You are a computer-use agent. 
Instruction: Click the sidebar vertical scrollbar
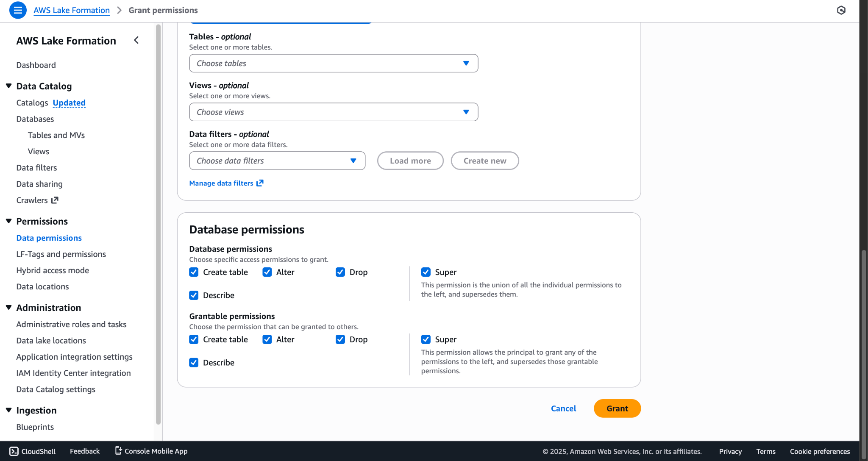[159, 225]
